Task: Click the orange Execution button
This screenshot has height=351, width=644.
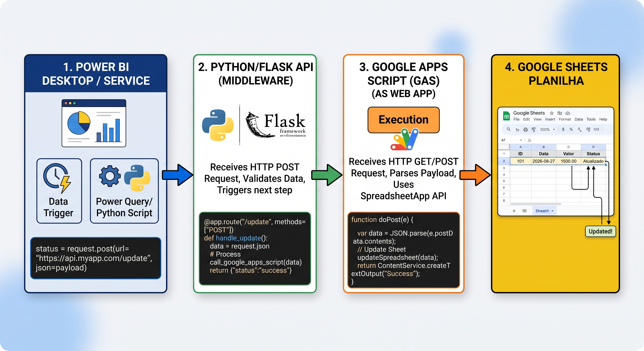Action: click(403, 120)
